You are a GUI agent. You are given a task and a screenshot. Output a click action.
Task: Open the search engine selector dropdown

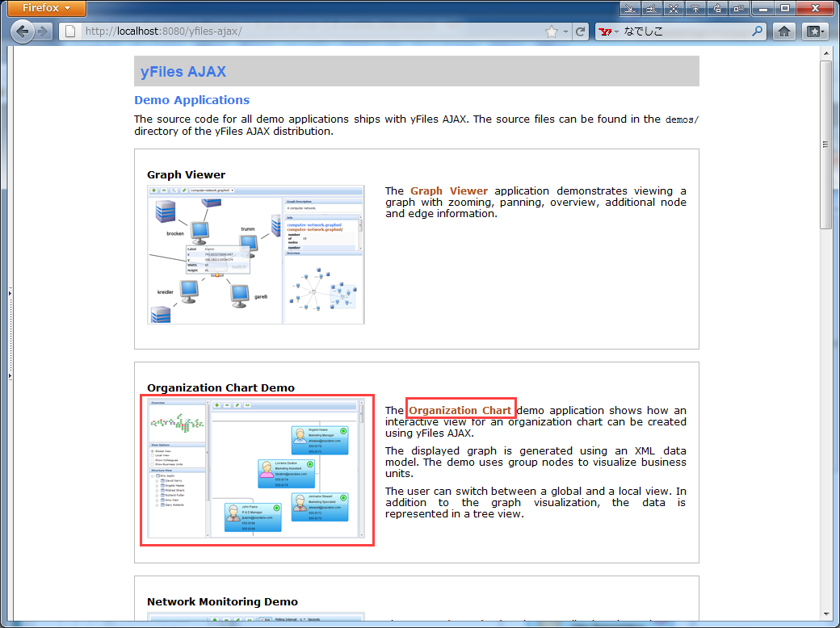(x=608, y=32)
